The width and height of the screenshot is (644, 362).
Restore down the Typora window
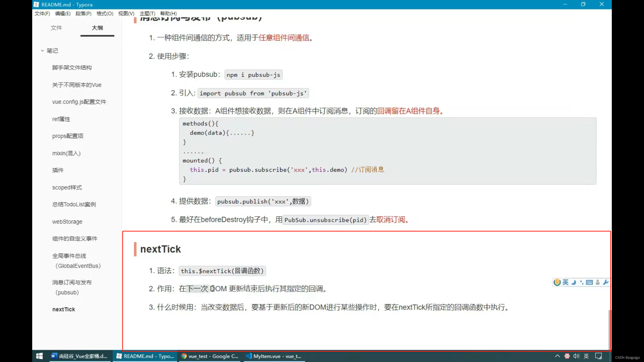[583, 4]
